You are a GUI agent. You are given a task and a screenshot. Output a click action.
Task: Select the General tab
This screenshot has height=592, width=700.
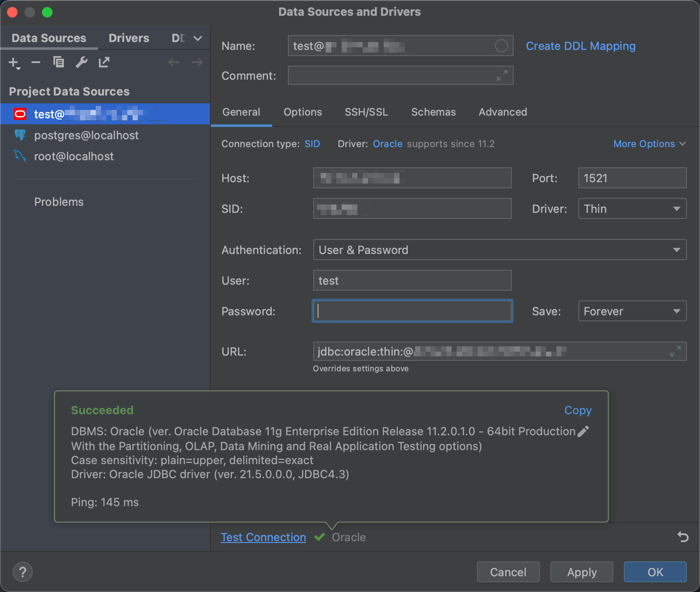[241, 112]
